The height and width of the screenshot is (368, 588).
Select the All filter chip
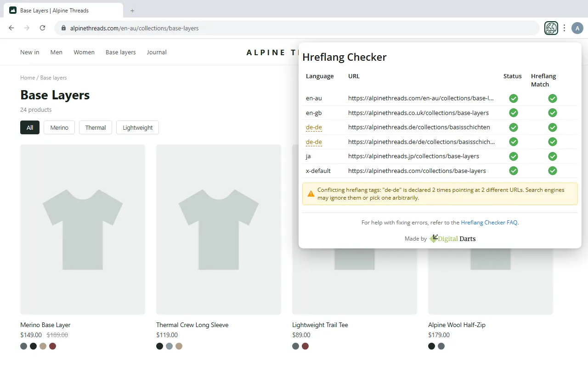[x=30, y=127]
